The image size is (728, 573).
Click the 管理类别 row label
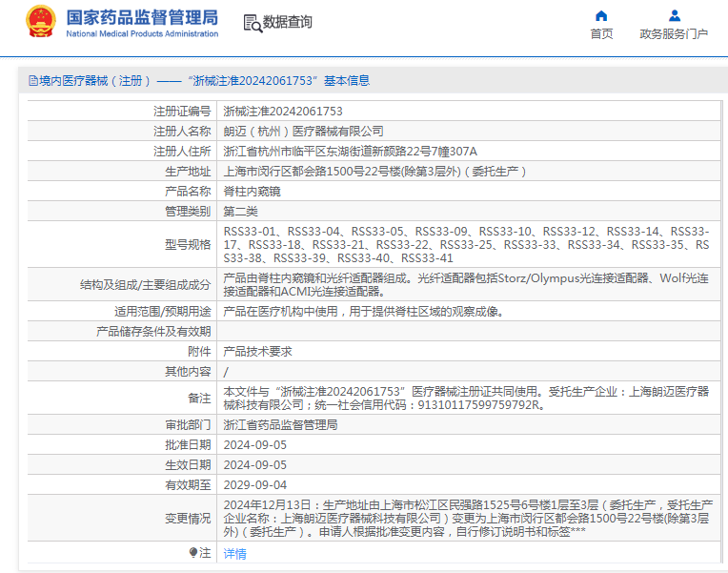click(188, 212)
